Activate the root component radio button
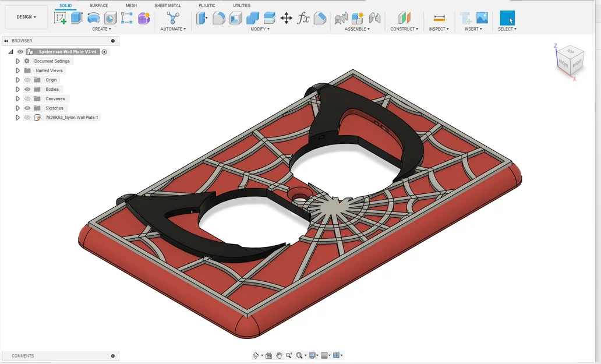The image size is (601, 364). (104, 52)
